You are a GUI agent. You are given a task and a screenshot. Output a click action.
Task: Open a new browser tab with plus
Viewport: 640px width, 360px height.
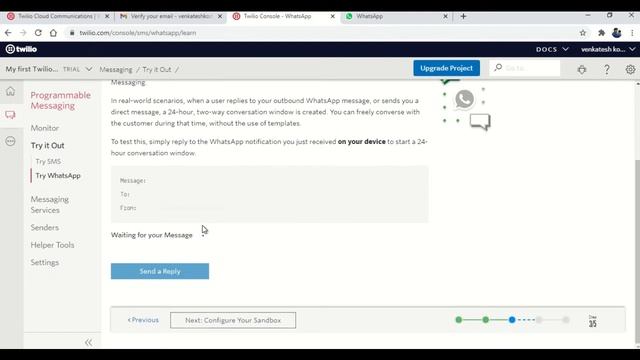(x=463, y=16)
